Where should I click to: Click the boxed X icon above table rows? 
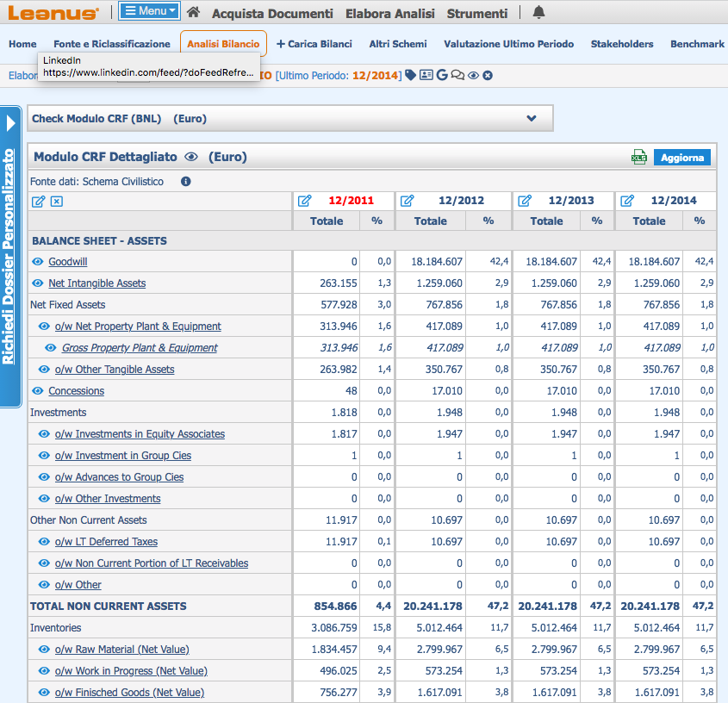point(57,202)
